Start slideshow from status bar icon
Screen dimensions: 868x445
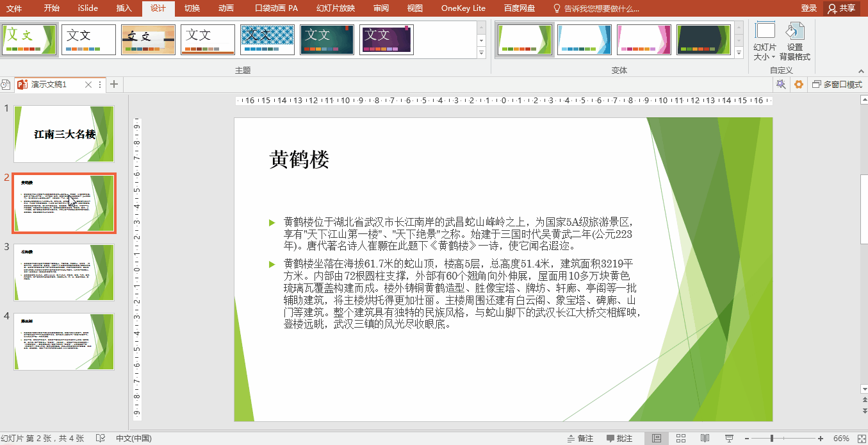(729, 439)
